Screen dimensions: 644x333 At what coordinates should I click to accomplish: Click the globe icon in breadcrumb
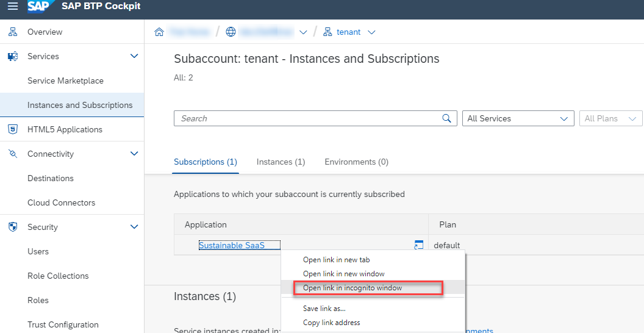(231, 32)
